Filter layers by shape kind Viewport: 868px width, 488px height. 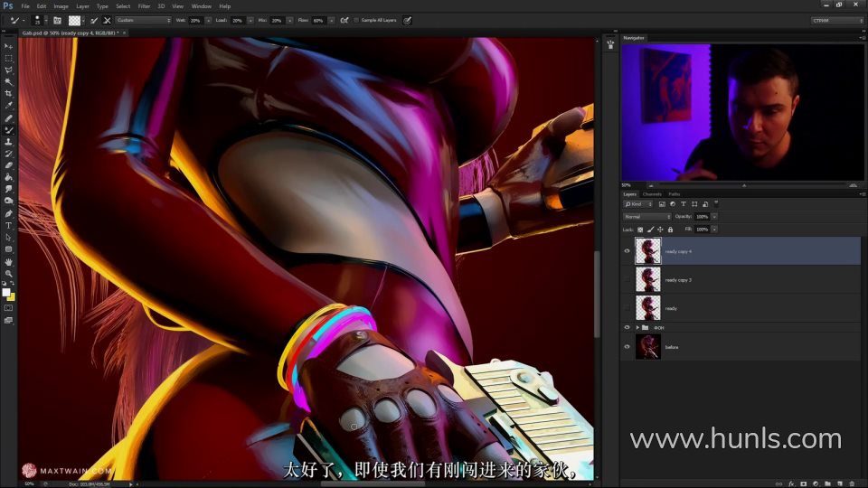694,204
